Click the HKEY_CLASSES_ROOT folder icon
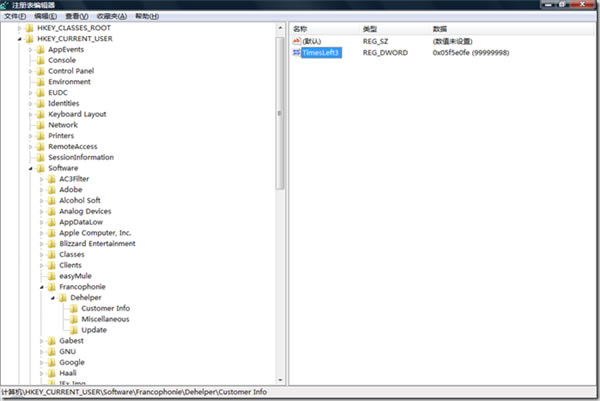600x401 pixels. pyautogui.click(x=29, y=28)
